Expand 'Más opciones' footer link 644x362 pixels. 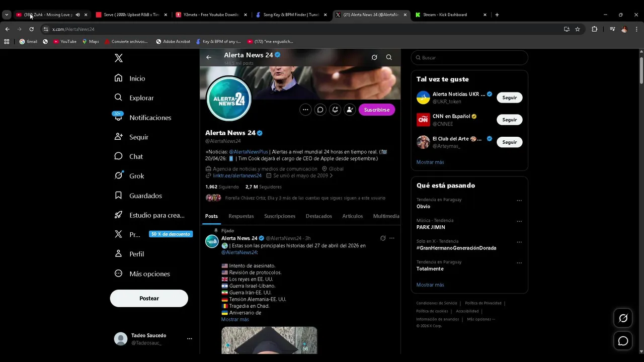pos(481,319)
